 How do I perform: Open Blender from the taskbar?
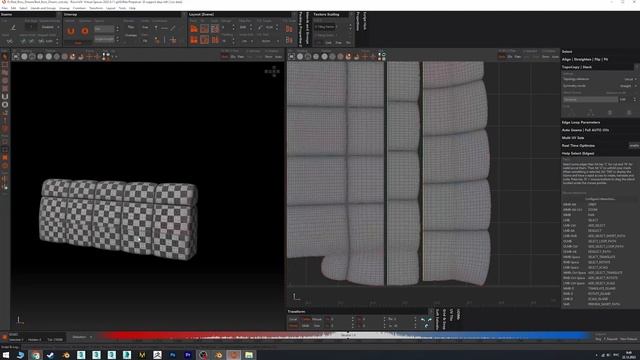tap(66, 355)
